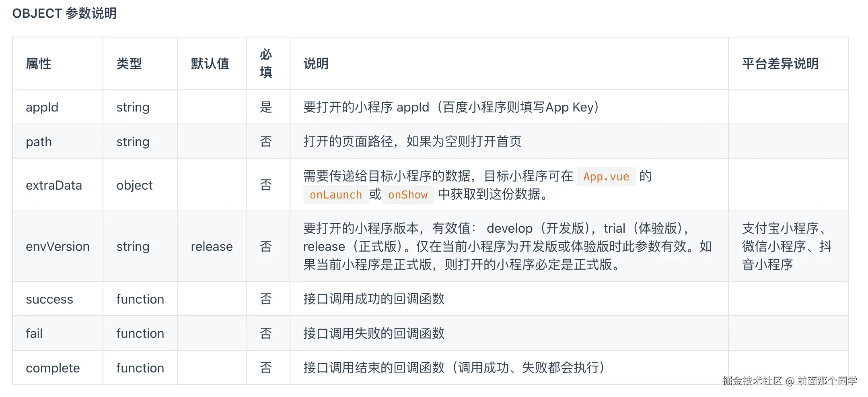Click the OBJECT 参数说明 heading

64,13
